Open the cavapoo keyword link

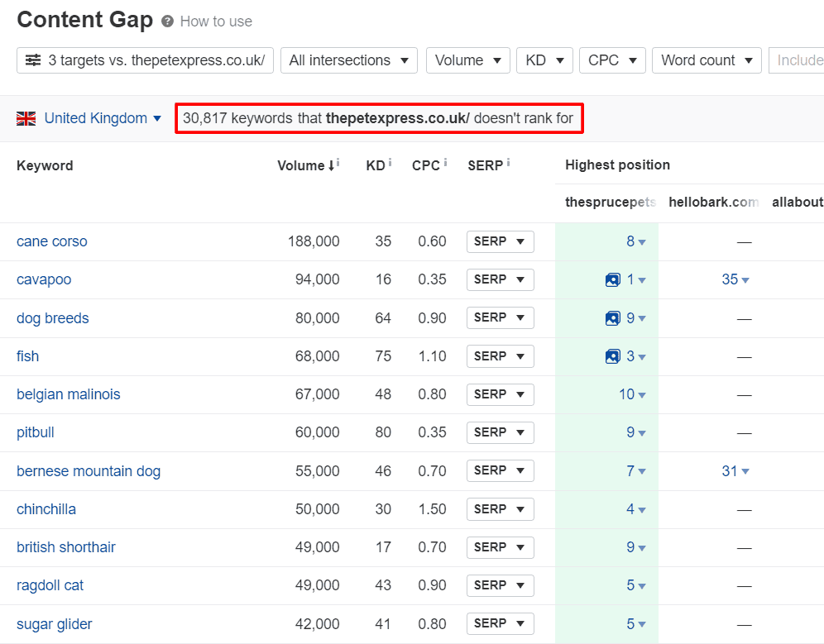click(x=44, y=279)
